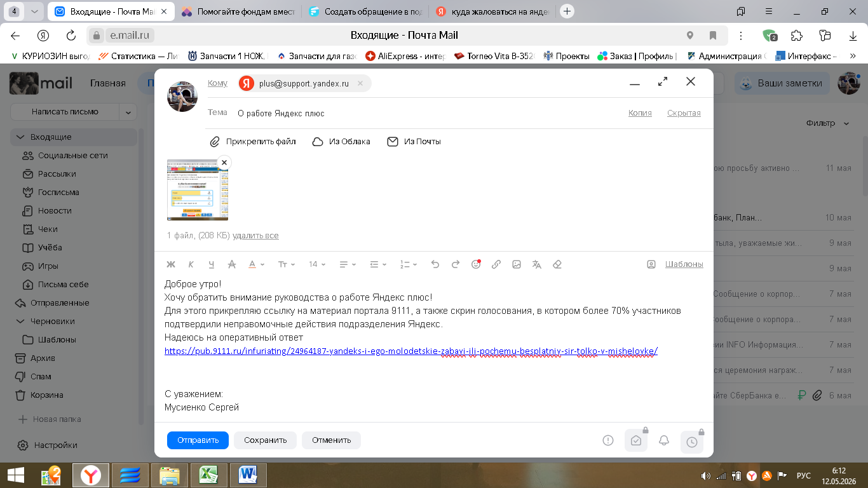Open the pub.9111.ru link in the letter body
The height and width of the screenshot is (488, 868).
tap(411, 351)
